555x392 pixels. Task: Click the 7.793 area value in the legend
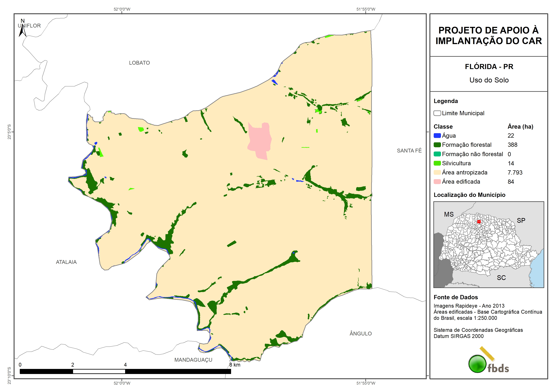coord(515,172)
